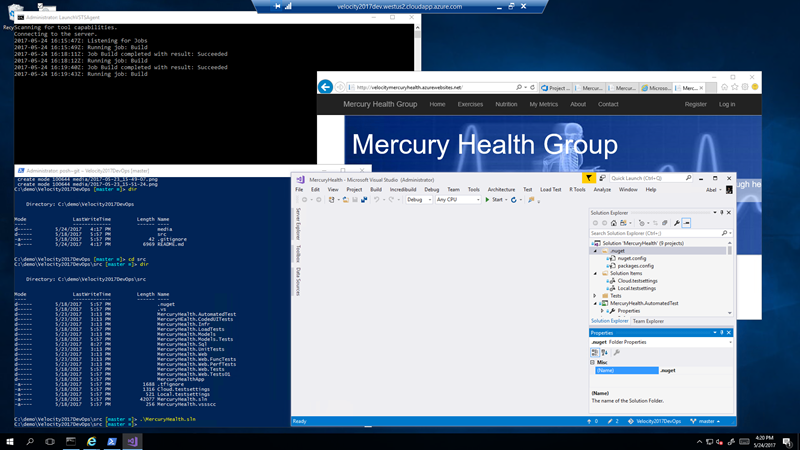Viewport: 800px width, 450px height.
Task: Collapse the MercuryHealth.AutomatedTest project
Action: (595, 304)
